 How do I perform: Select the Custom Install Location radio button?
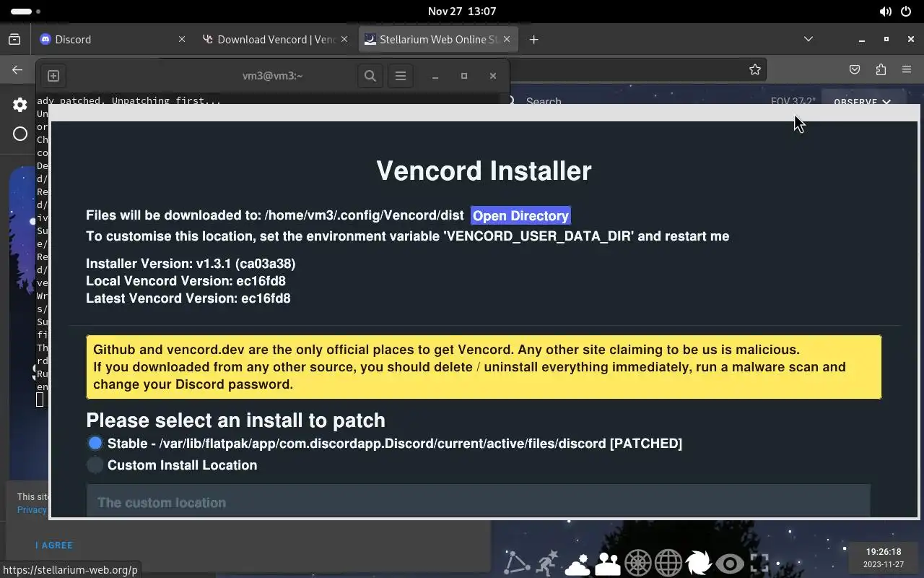point(95,465)
